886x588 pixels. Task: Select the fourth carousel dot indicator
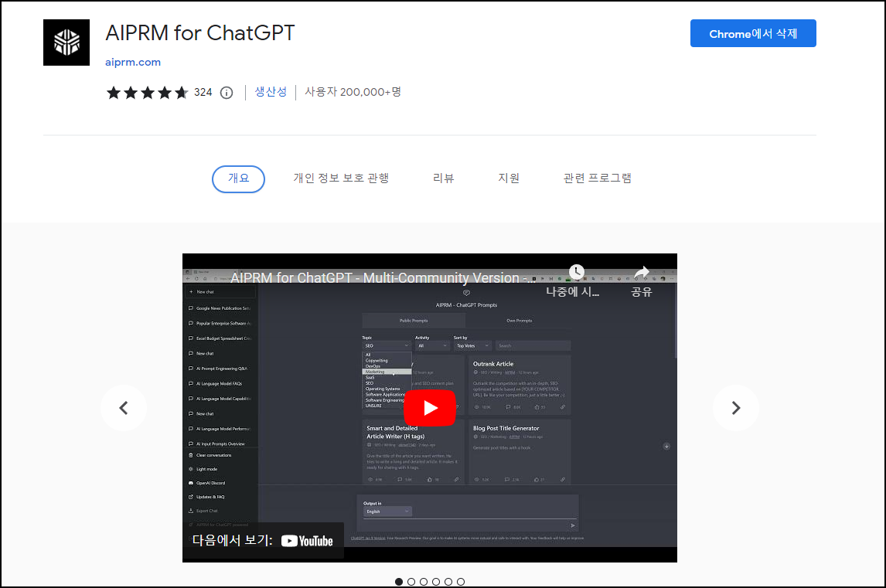coord(436,582)
